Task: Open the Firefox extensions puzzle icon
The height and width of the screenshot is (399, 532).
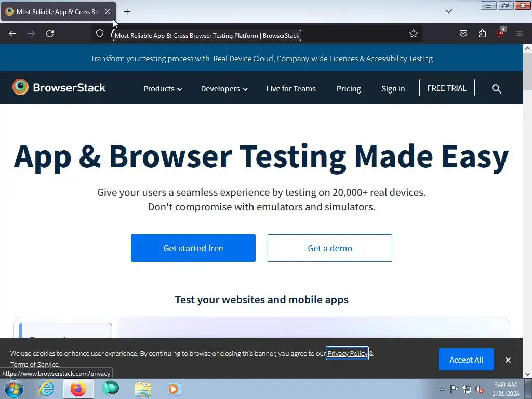Action: pyautogui.click(x=482, y=33)
